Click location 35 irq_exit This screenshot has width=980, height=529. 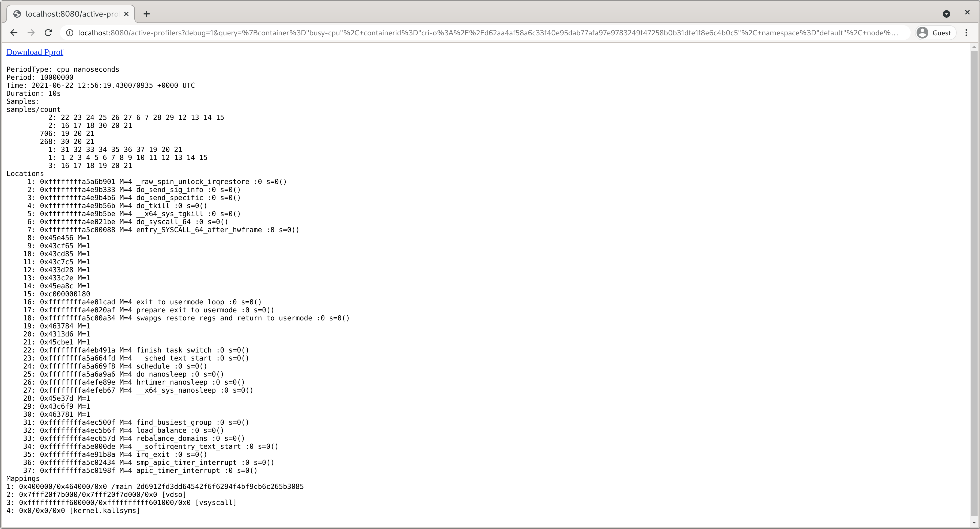tap(115, 454)
